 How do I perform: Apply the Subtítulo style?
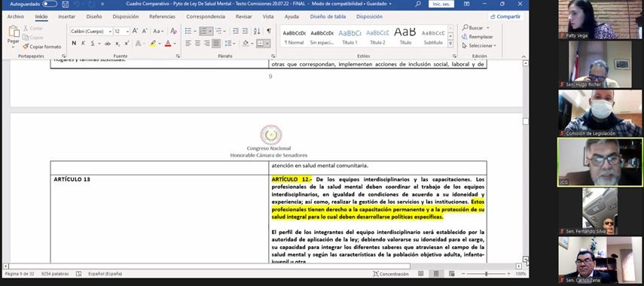pos(433,37)
